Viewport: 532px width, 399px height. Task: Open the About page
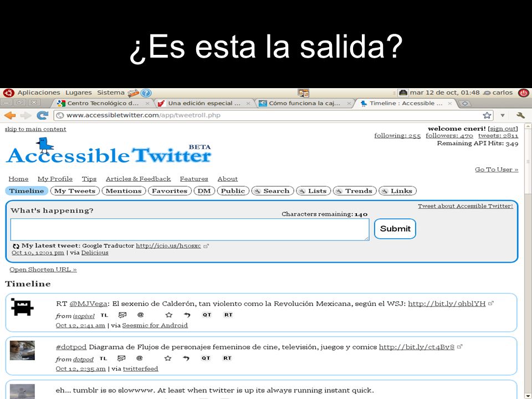click(x=227, y=179)
